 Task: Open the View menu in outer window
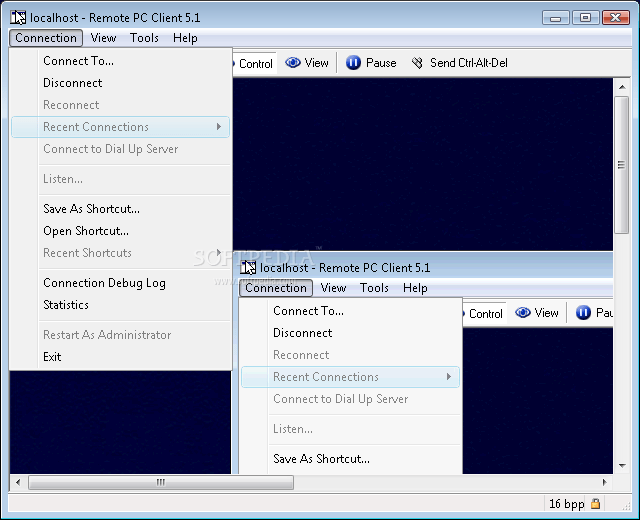tap(103, 38)
